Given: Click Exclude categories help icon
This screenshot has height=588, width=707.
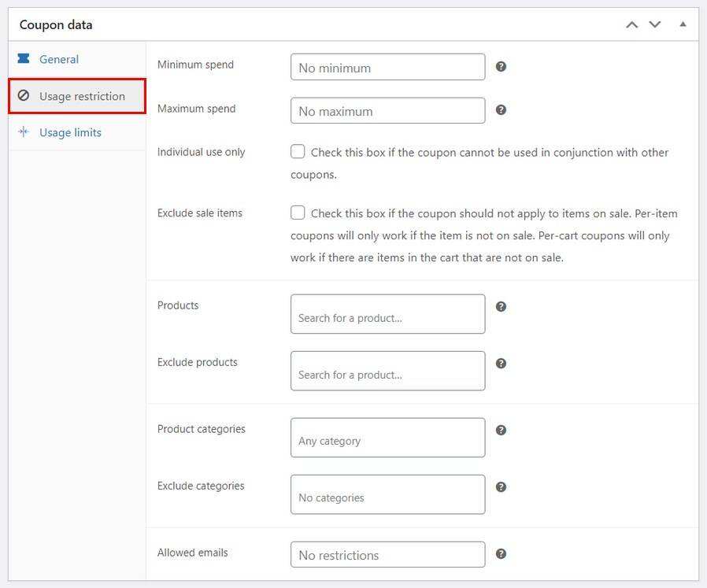Looking at the screenshot, I should pyautogui.click(x=501, y=487).
